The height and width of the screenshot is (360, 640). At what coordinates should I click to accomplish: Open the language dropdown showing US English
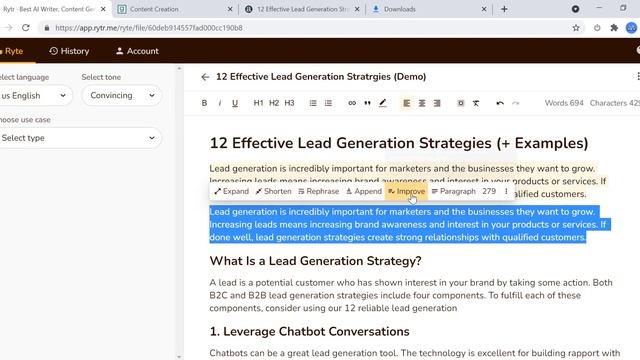click(x=35, y=96)
